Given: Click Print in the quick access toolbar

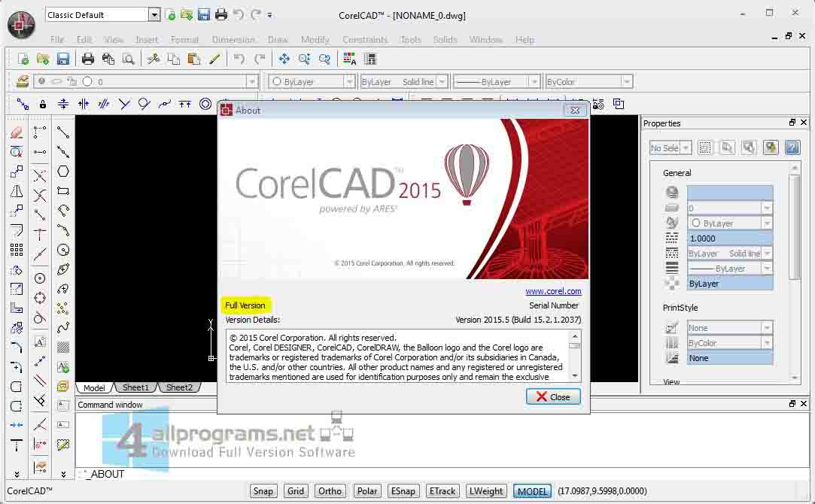Looking at the screenshot, I should [221, 14].
